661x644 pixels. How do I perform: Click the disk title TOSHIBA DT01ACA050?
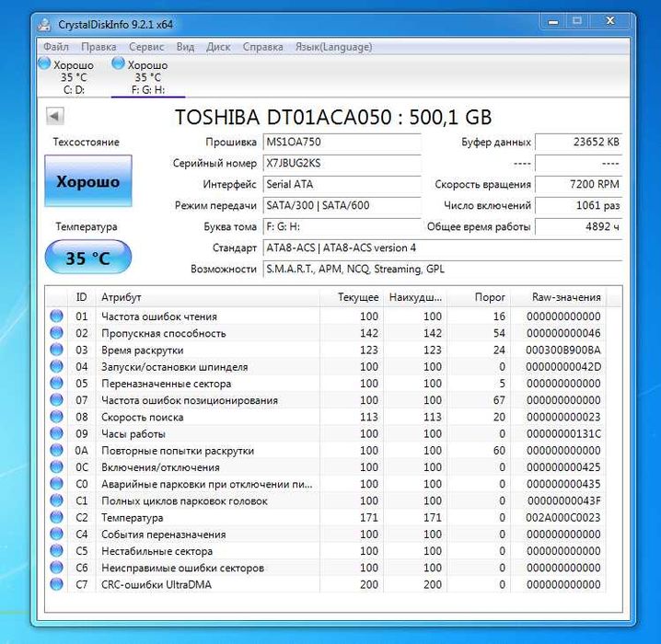click(333, 117)
